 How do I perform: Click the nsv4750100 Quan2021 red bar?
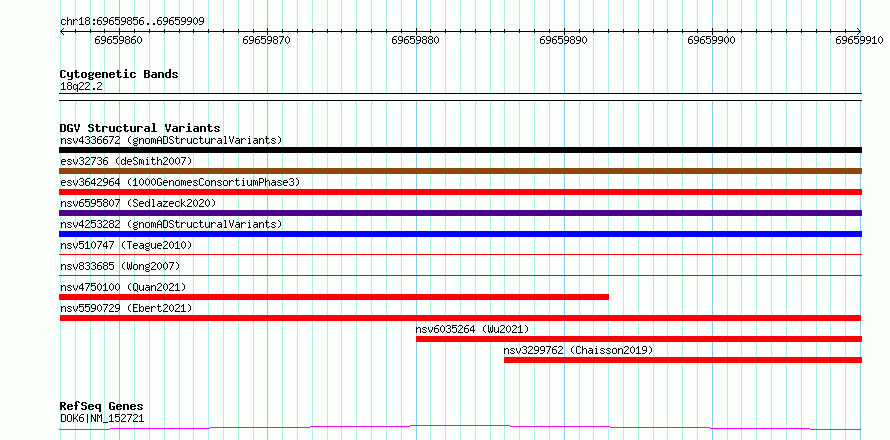(x=334, y=297)
